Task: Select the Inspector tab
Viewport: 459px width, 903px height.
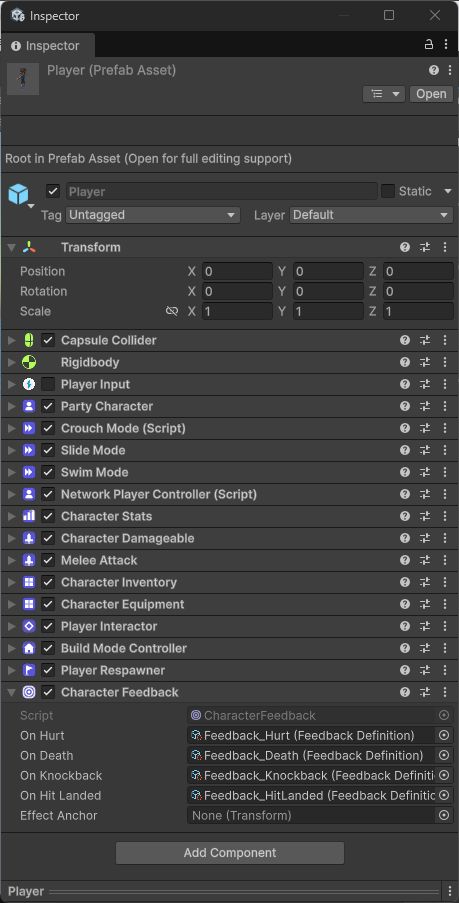Action: tap(46, 45)
